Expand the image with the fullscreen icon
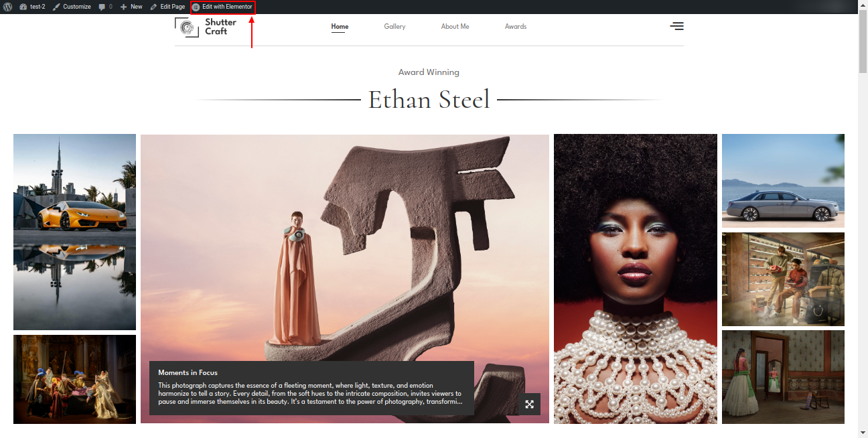This screenshot has width=868, height=438. coord(529,404)
